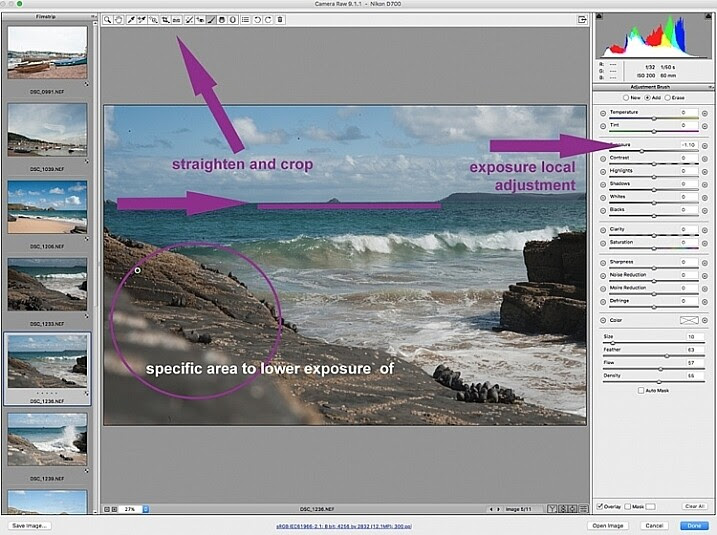Select thumbnail DSC_1239.NEF in filmstrip
This screenshot has width=717, height=535.
(x=47, y=439)
